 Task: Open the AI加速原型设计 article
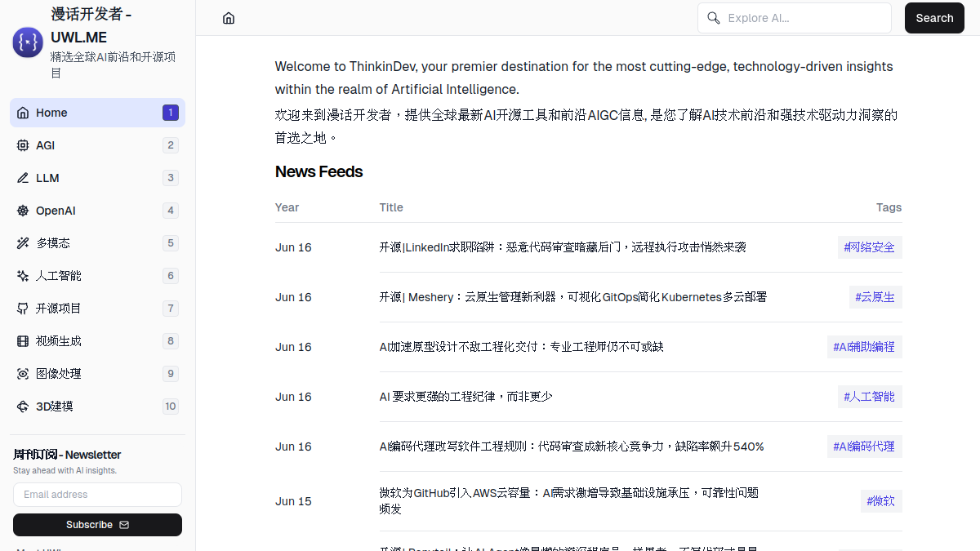[521, 347]
